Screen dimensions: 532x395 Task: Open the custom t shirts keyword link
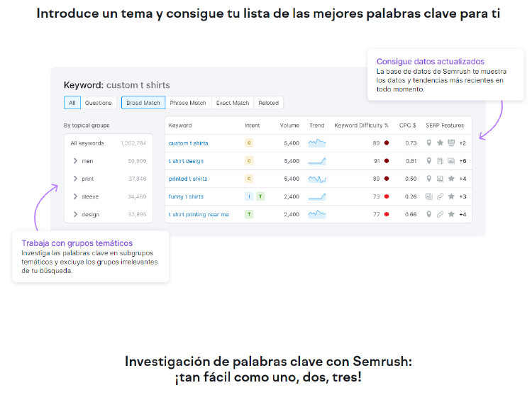188,143
